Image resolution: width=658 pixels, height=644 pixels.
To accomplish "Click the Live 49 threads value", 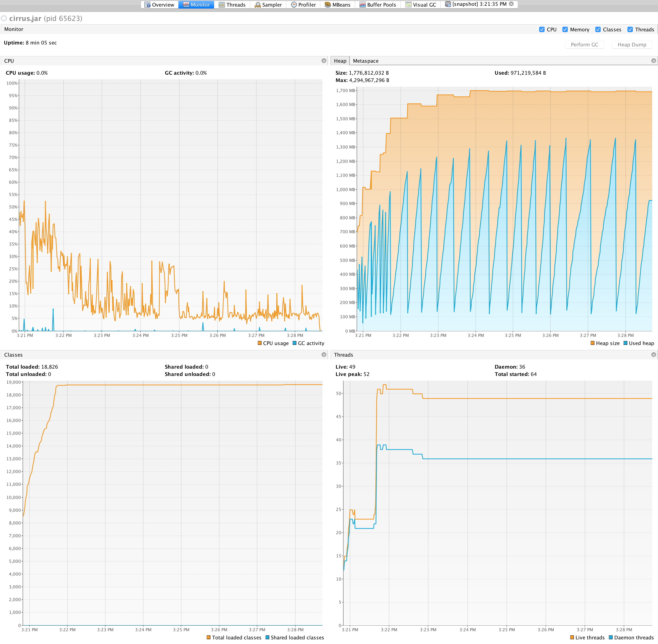I will point(352,367).
